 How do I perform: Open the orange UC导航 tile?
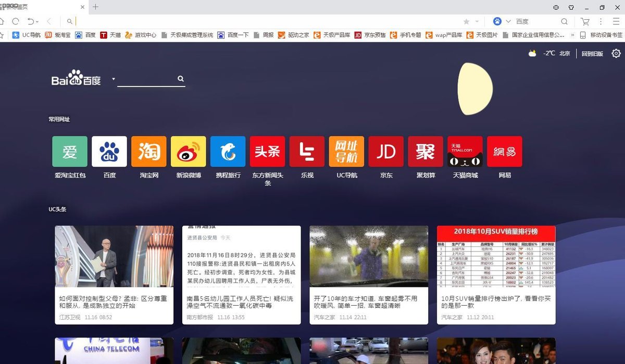point(347,152)
